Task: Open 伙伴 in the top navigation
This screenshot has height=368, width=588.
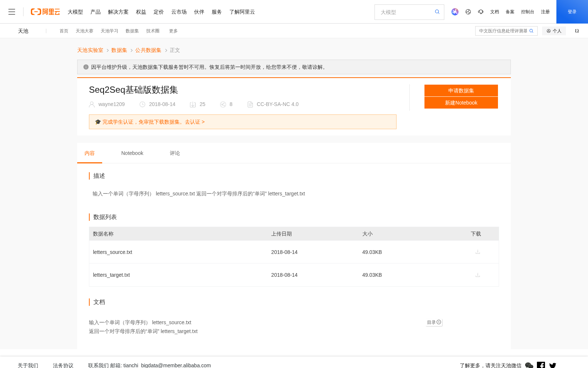Action: click(x=199, y=12)
